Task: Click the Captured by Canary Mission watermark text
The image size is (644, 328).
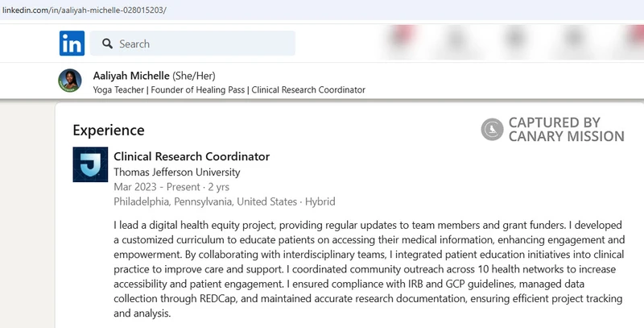Action: click(567, 130)
